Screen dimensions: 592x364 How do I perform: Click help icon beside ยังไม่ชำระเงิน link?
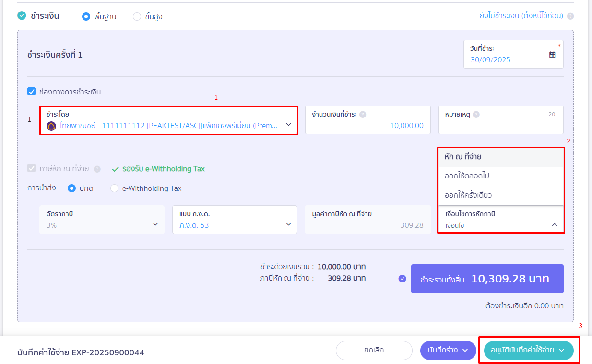click(x=570, y=16)
